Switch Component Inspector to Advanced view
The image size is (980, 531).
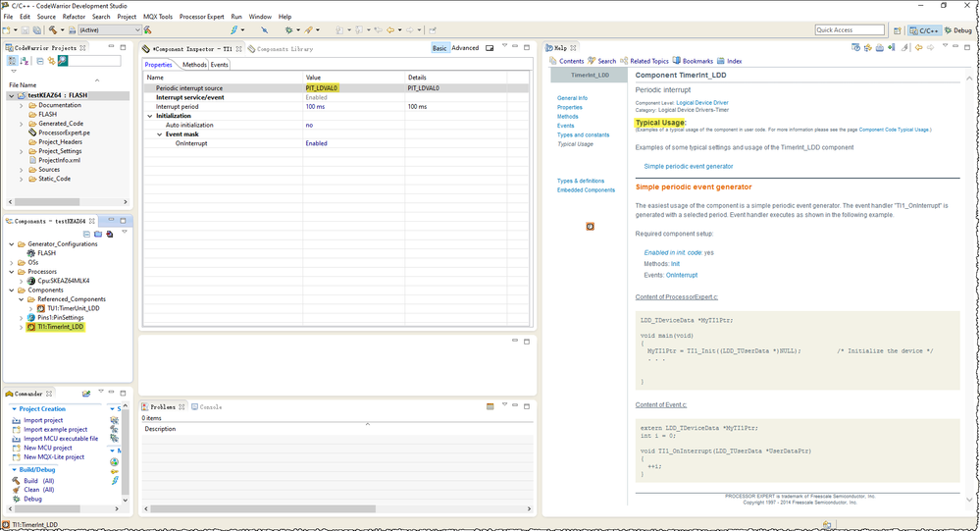tap(465, 48)
